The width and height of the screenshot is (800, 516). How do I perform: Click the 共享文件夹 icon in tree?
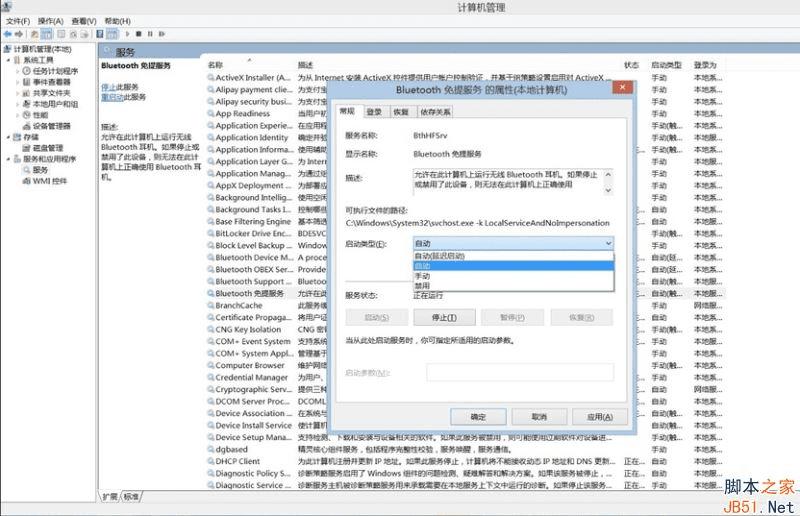[x=27, y=93]
